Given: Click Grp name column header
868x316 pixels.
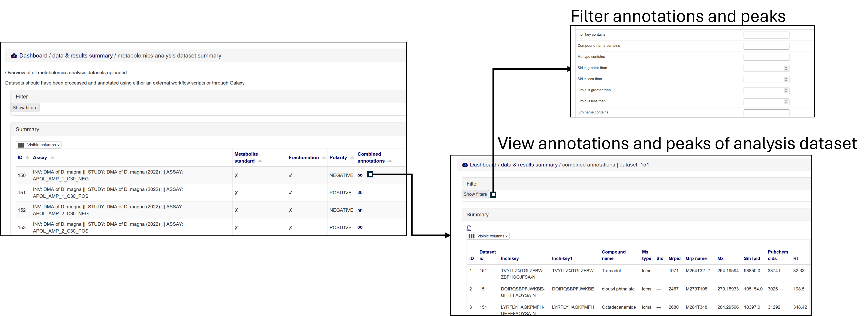Looking at the screenshot, I should [696, 259].
